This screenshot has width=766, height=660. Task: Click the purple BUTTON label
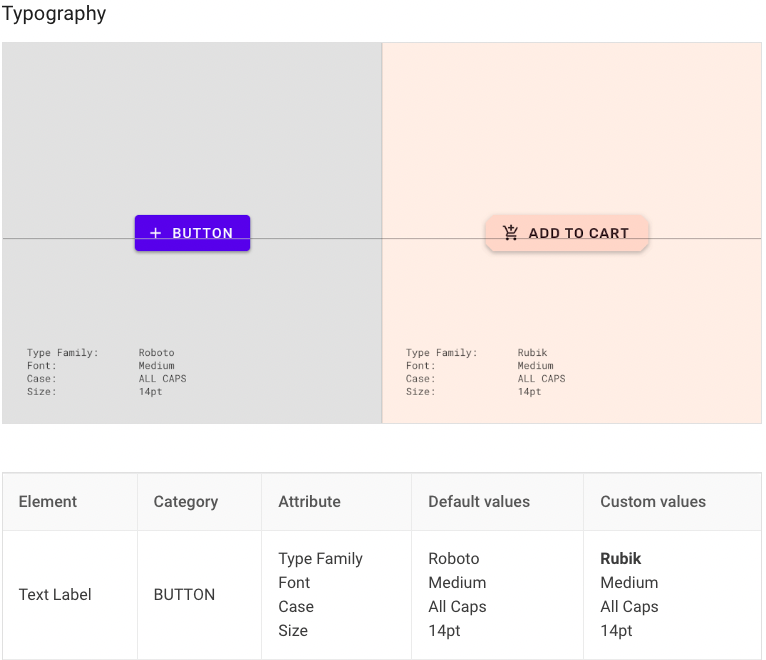coord(202,233)
